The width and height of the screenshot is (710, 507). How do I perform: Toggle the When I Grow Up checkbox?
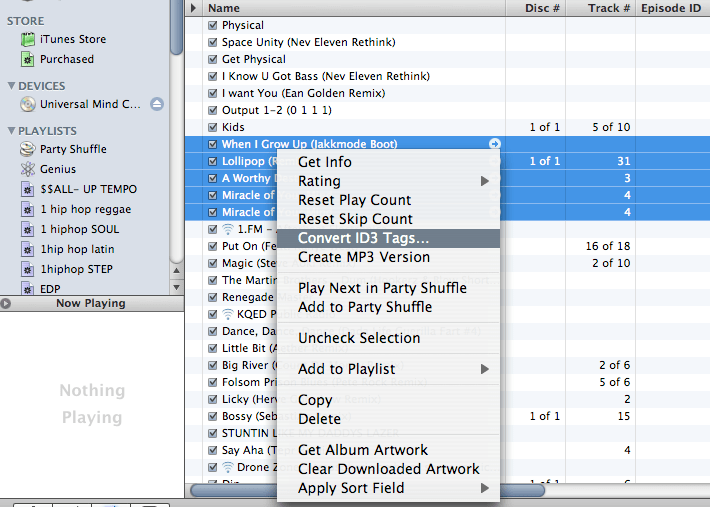point(212,144)
